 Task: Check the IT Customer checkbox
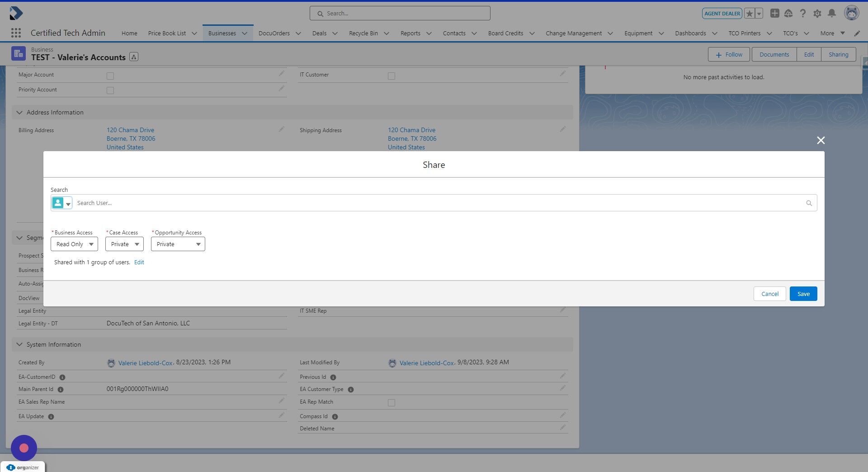[x=392, y=76]
